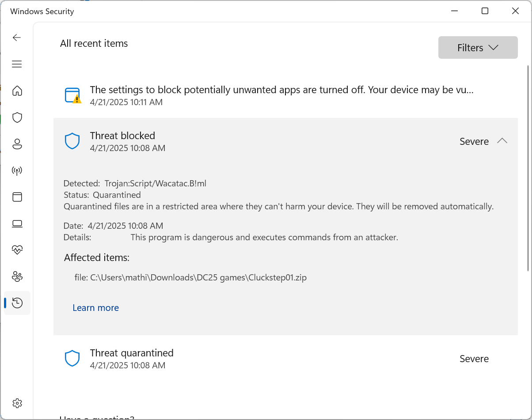Open Settings gear in sidebar
Viewport: 532px width, 420px height.
[17, 403]
